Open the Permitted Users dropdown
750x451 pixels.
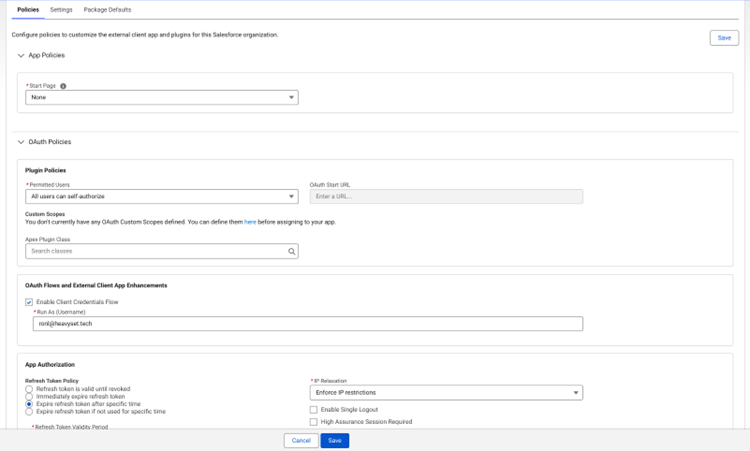point(161,197)
